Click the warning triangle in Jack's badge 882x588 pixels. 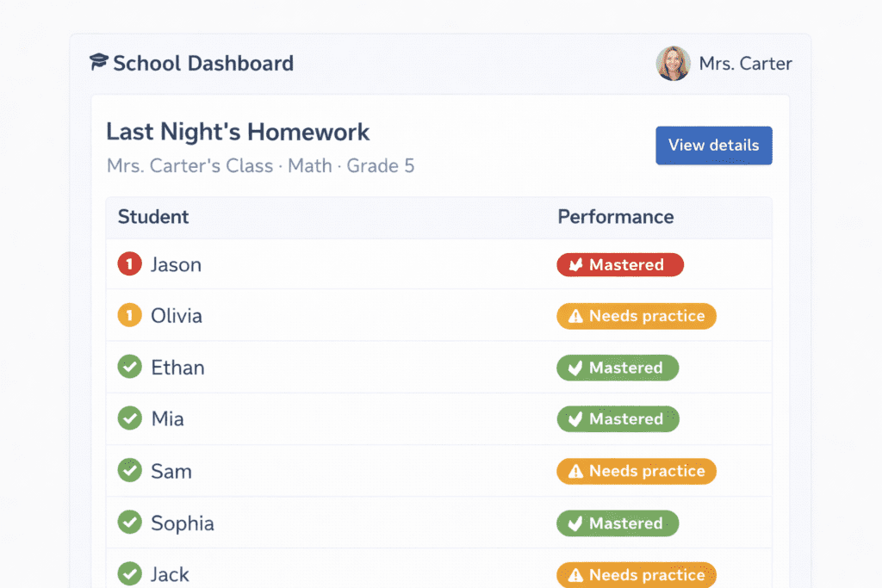pos(575,575)
